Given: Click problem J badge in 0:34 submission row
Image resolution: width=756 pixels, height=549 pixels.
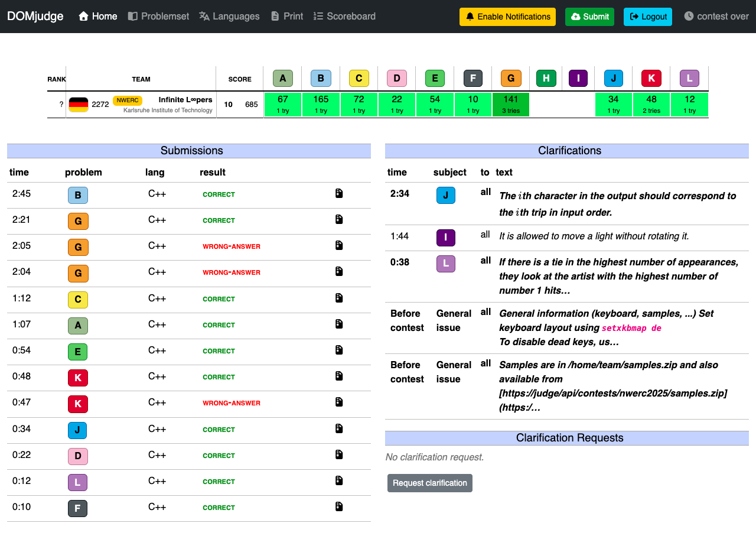Looking at the screenshot, I should (77, 430).
